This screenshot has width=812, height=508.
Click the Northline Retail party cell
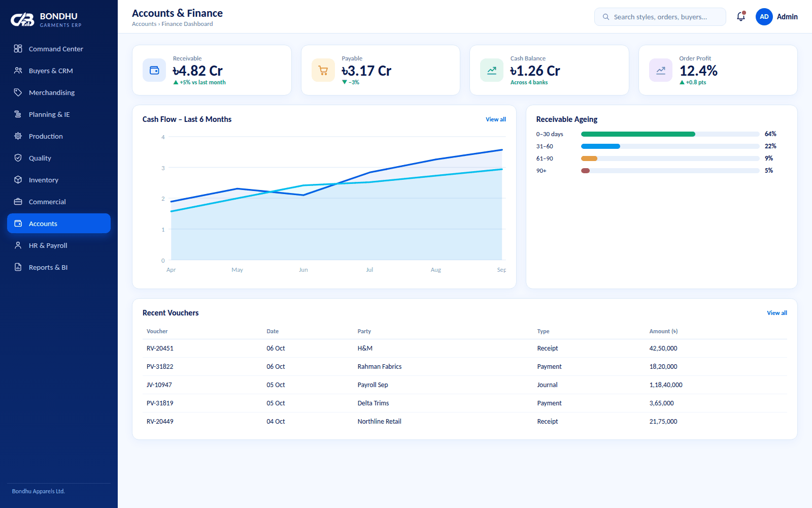coord(380,422)
